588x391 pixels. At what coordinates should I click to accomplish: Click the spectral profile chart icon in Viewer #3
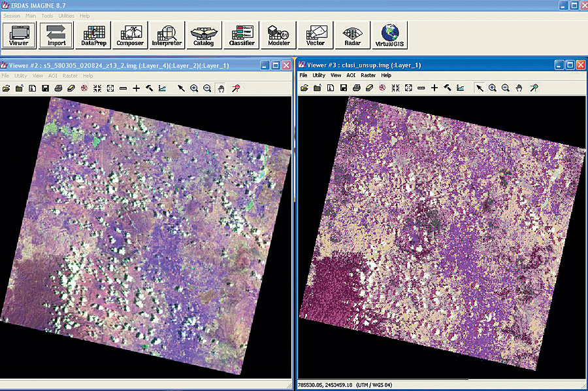(460, 88)
